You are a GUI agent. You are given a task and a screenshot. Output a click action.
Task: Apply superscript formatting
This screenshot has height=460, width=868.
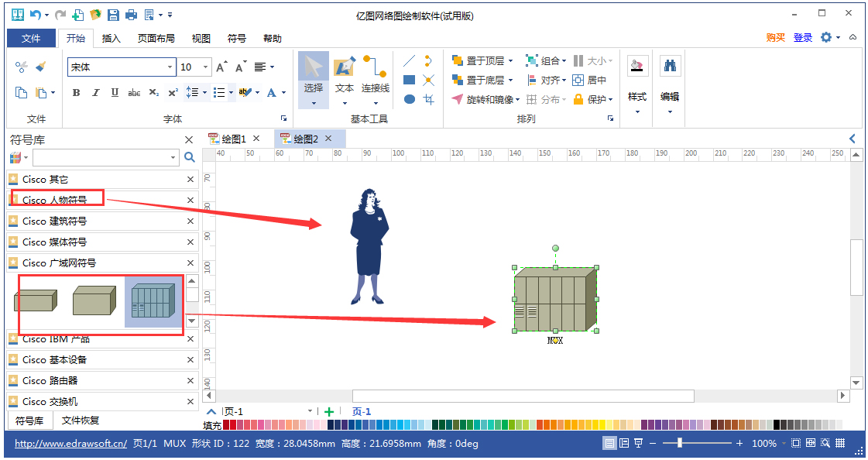point(173,92)
